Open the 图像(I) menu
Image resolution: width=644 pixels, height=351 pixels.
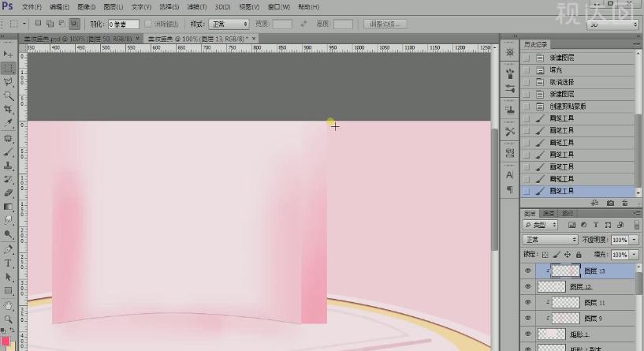[87, 7]
